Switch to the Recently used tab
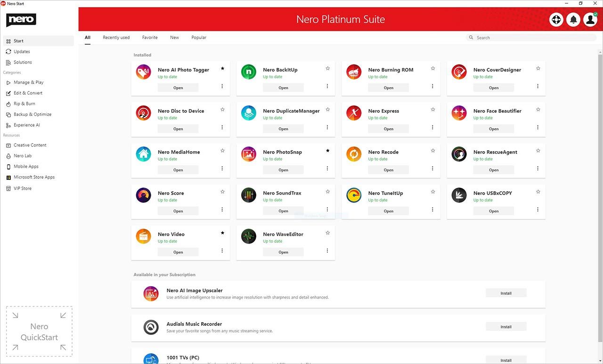This screenshot has height=364, width=603. pos(116,38)
